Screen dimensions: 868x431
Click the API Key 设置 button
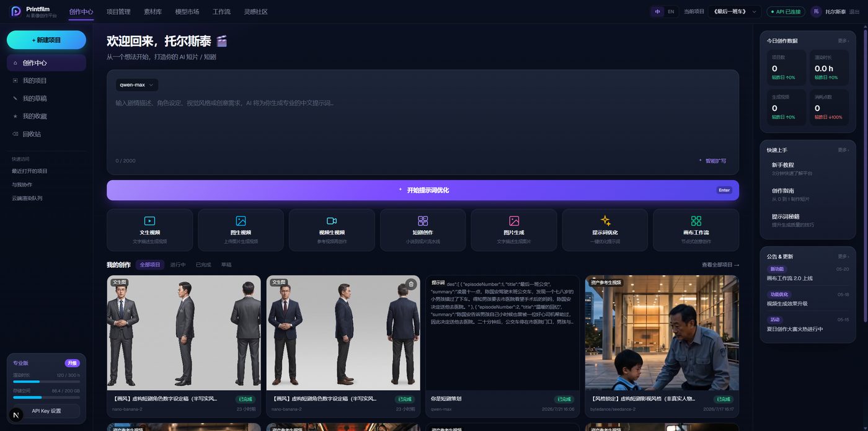(x=46, y=411)
